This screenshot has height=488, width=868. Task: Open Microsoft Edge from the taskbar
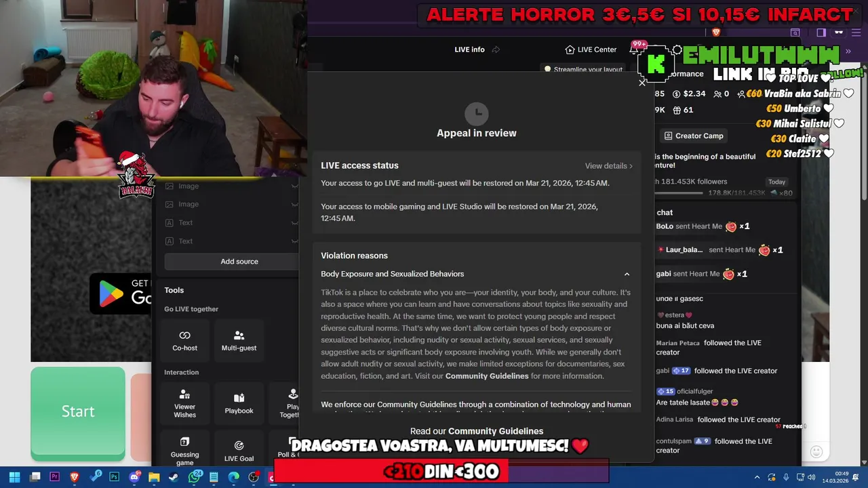[x=233, y=477]
